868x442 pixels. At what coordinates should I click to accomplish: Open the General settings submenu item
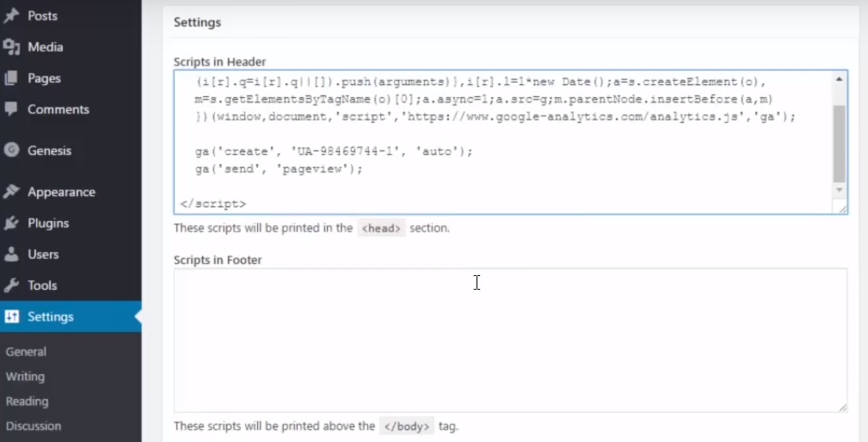point(26,351)
